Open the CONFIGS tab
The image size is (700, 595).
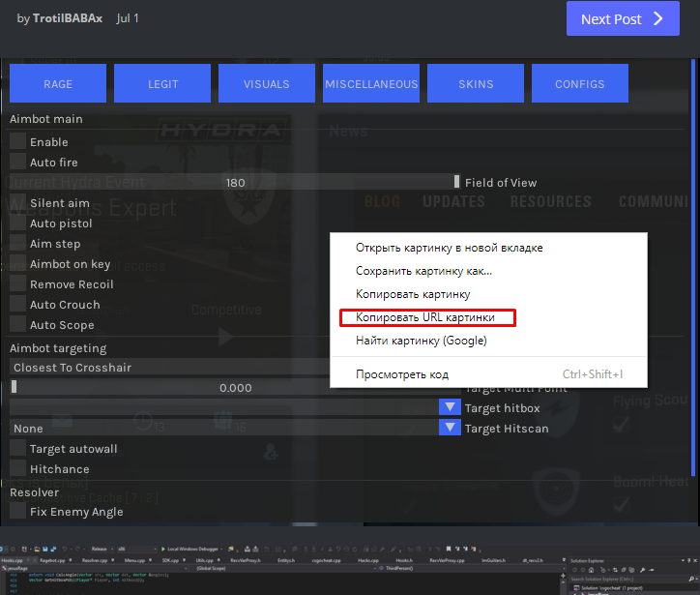tap(580, 83)
